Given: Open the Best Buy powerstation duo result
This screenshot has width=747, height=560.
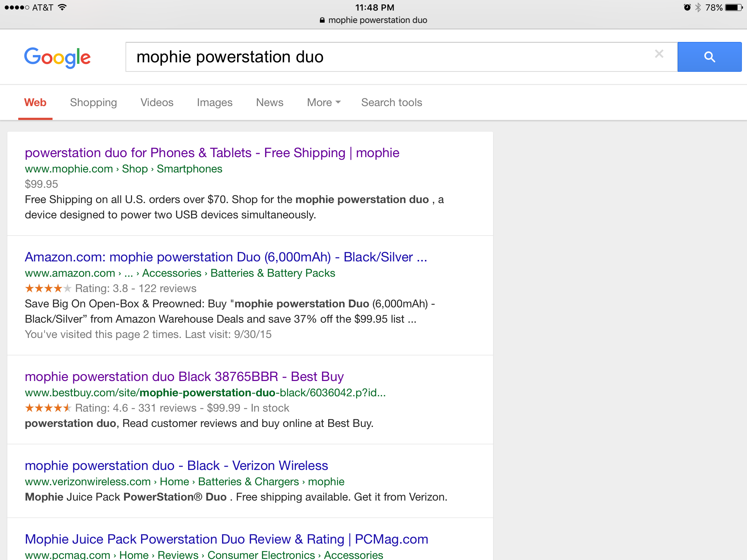Looking at the screenshot, I should pos(184,377).
